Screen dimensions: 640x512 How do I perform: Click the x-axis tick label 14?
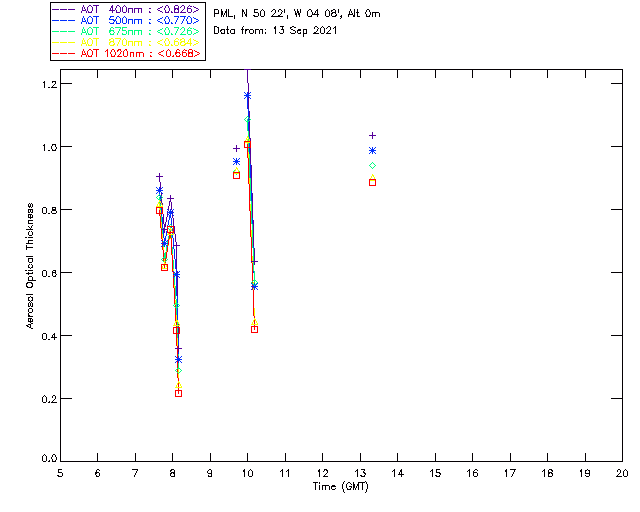pos(398,473)
